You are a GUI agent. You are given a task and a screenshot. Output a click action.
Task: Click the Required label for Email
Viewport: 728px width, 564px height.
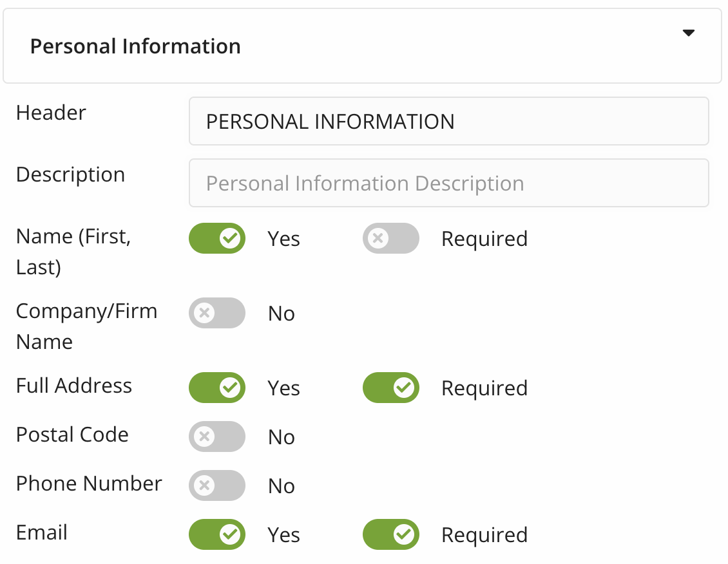pyautogui.click(x=484, y=535)
